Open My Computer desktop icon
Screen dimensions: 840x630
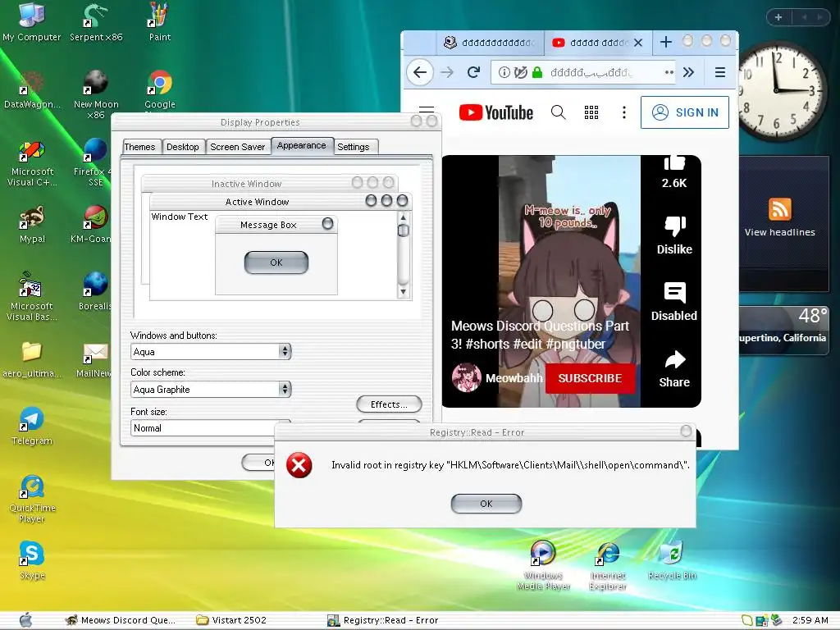click(32, 22)
